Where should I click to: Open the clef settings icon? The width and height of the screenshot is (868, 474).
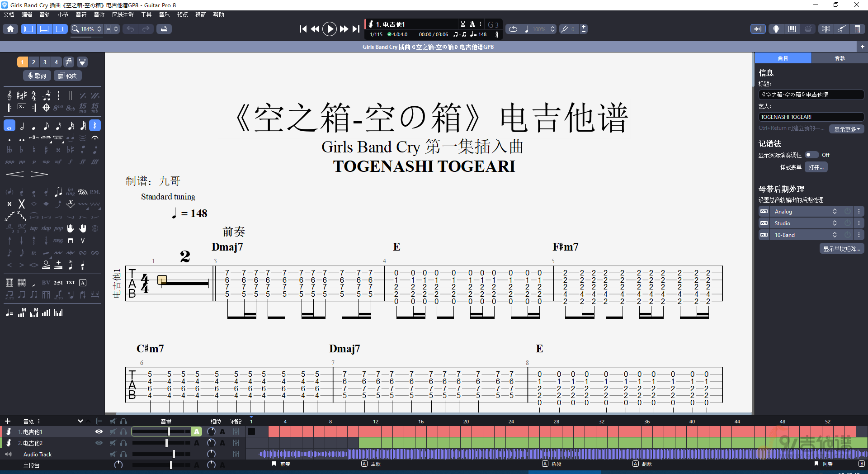9,95
